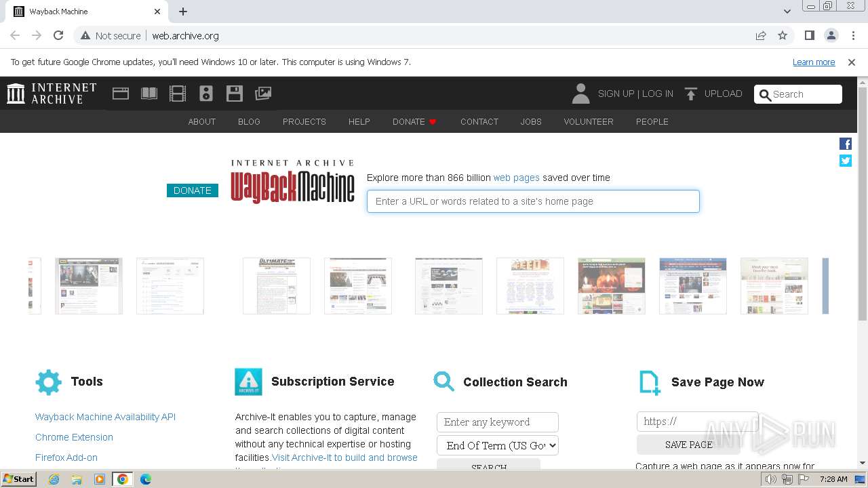The width and height of the screenshot is (868, 488).
Task: Click the Chrome address bar URL
Action: (185, 36)
